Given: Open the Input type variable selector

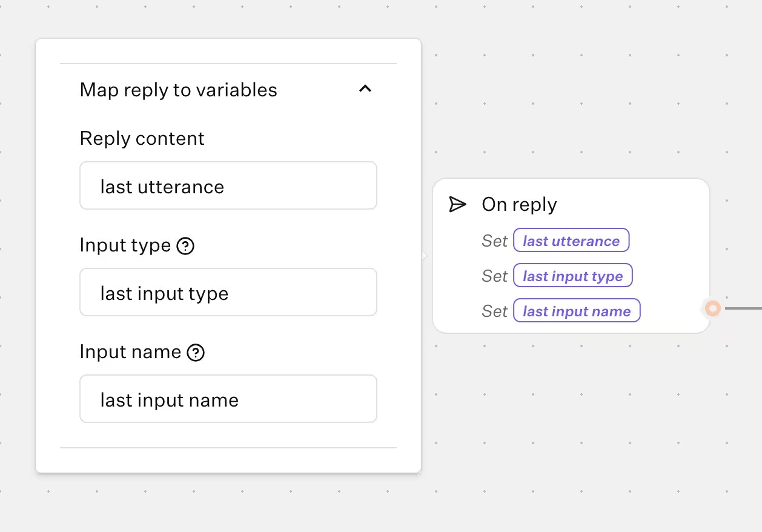Looking at the screenshot, I should 228,292.
